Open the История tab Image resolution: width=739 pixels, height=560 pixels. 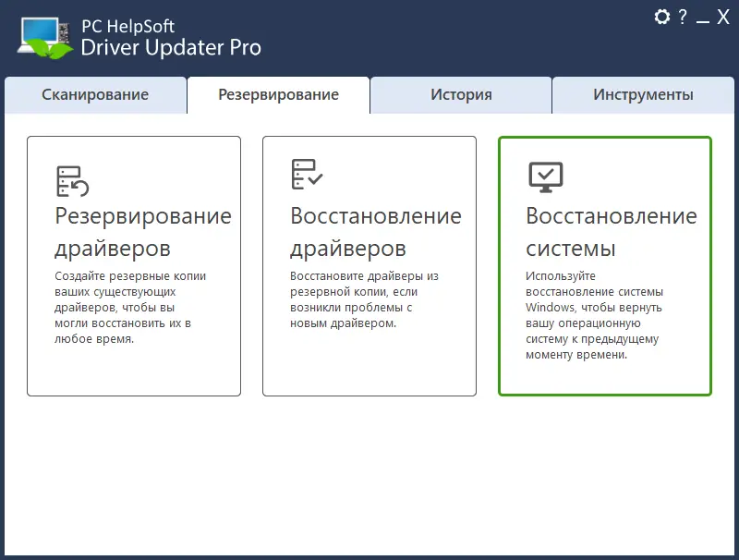[x=461, y=94]
